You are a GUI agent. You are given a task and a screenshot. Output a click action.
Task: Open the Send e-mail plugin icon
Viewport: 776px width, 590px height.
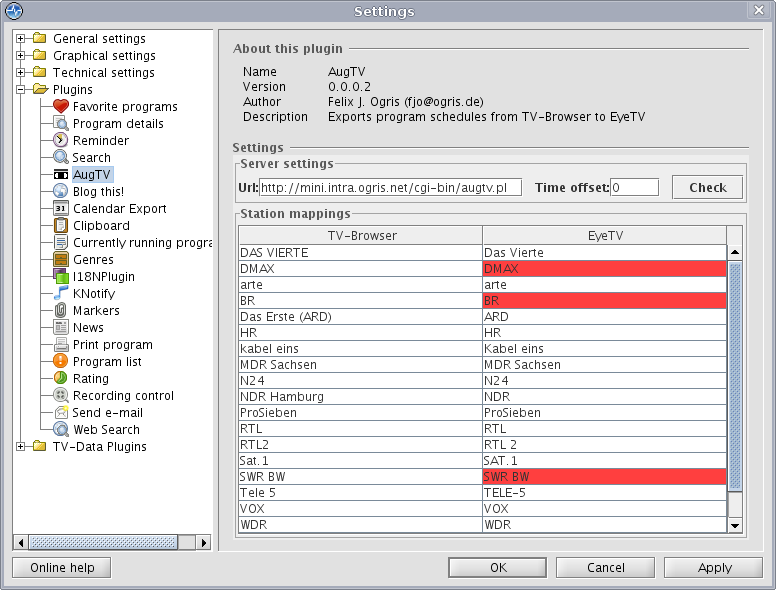pyautogui.click(x=60, y=413)
